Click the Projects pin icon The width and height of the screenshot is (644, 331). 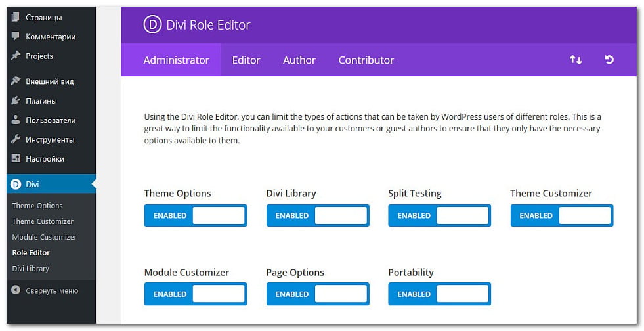pyautogui.click(x=16, y=56)
